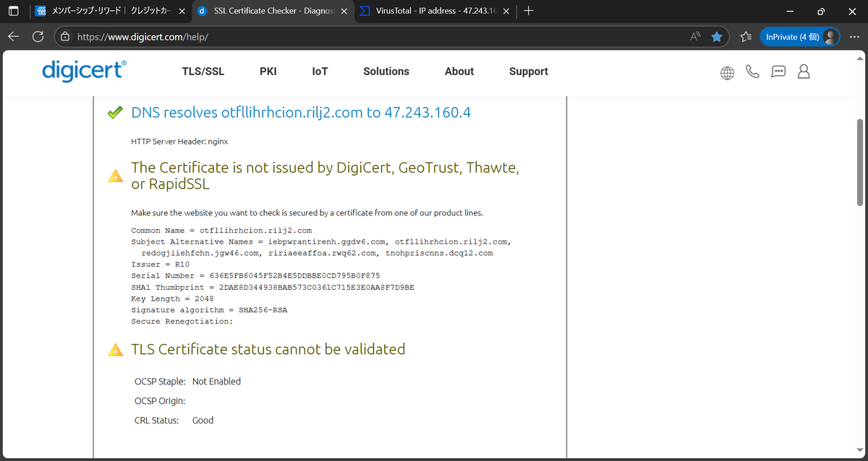Click the SHA1 Thumbprint line
The image size is (868, 461).
[273, 288]
